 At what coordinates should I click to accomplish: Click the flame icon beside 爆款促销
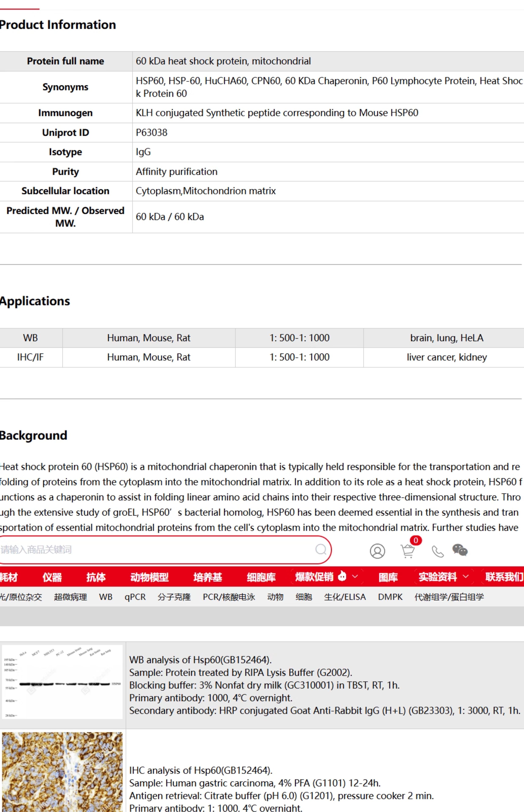342,576
